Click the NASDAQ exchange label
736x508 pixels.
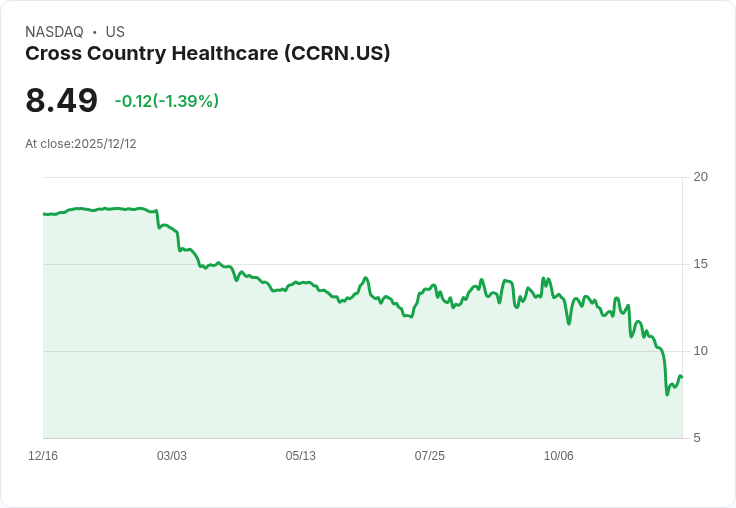(54, 32)
